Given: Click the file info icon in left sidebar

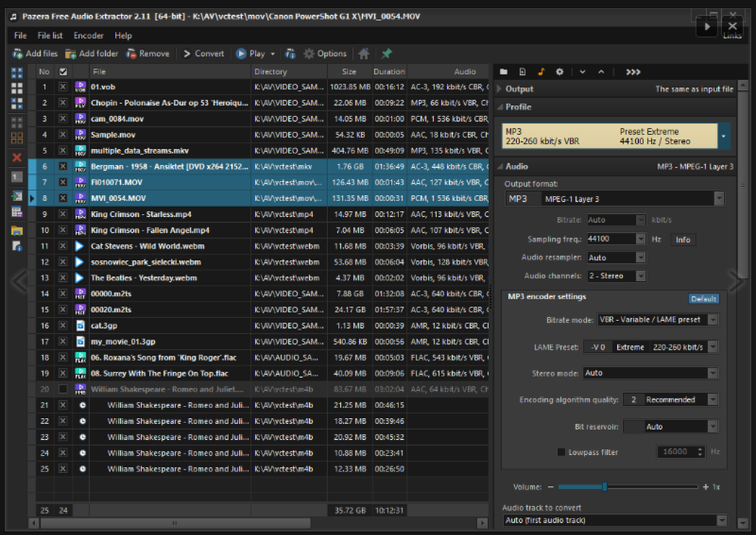Looking at the screenshot, I should pos(17,246).
